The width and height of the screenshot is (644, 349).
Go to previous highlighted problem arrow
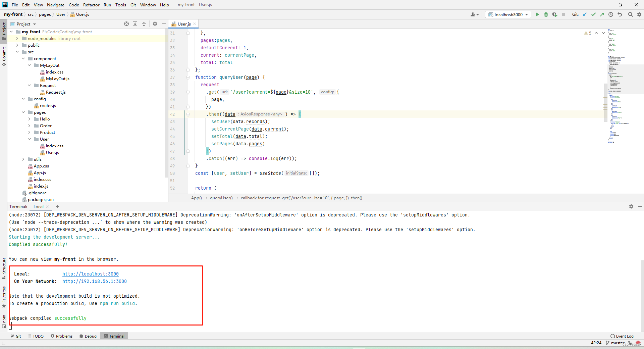[x=596, y=33]
